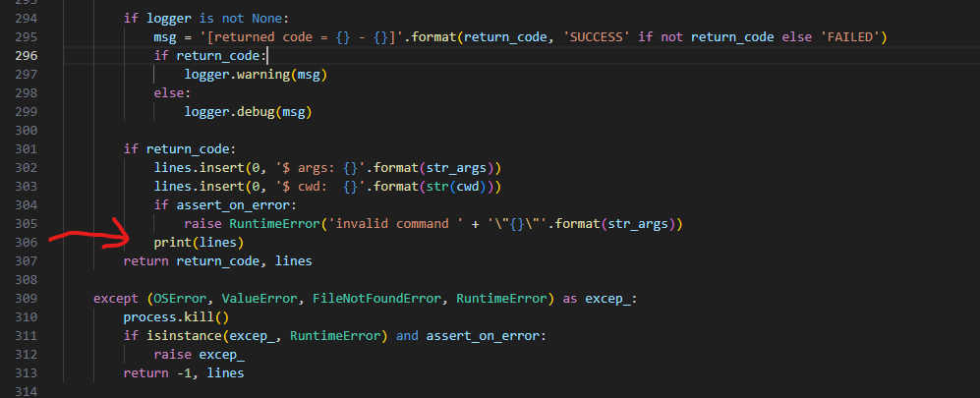The height and width of the screenshot is (398, 980).
Task: Click line number 301 in the gutter
Action: [x=27, y=149]
